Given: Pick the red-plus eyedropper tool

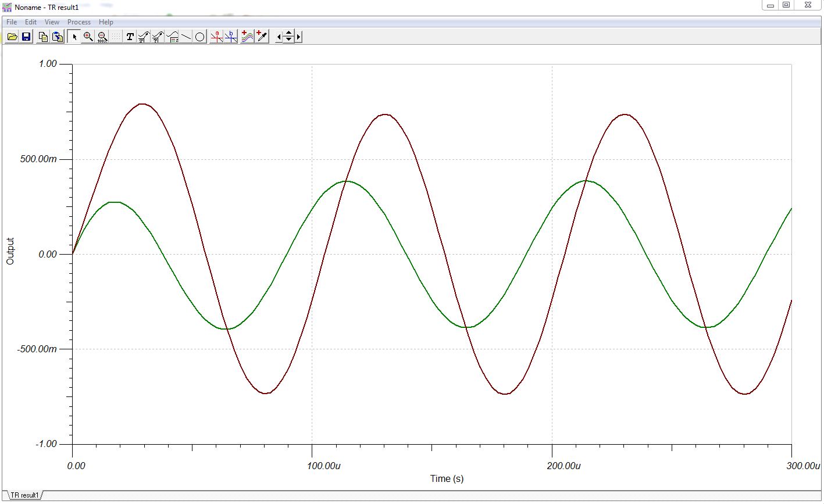Looking at the screenshot, I should click(262, 37).
